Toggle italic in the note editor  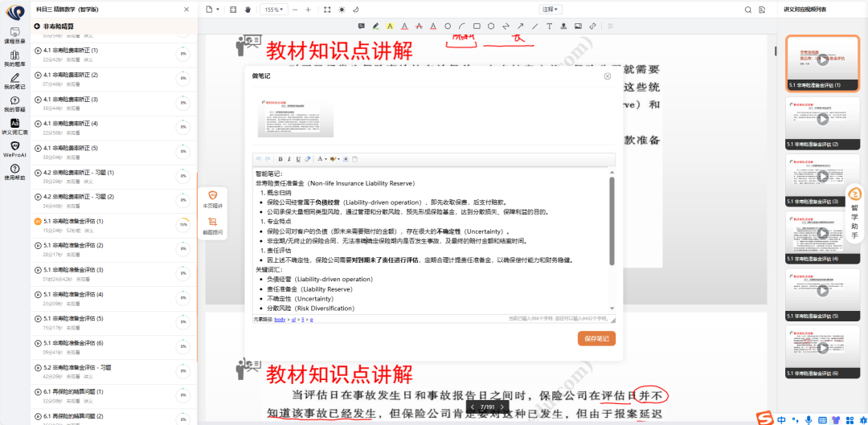(289, 159)
